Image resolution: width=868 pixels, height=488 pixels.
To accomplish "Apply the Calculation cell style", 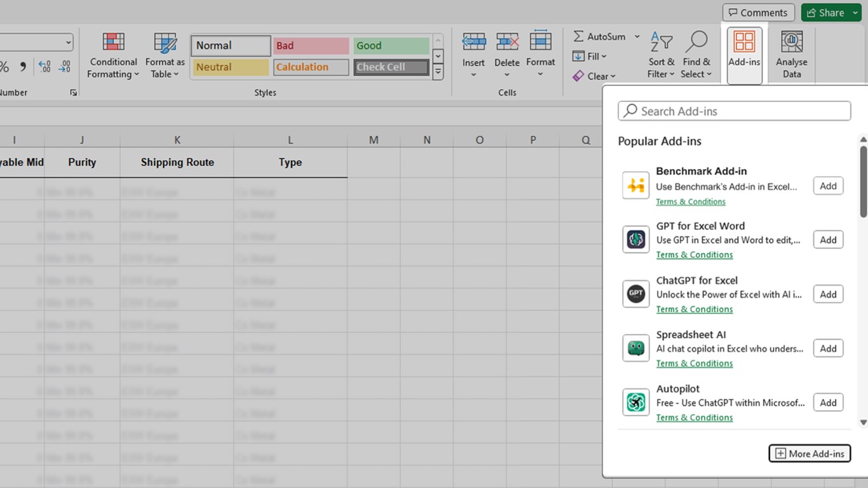I will coord(311,67).
